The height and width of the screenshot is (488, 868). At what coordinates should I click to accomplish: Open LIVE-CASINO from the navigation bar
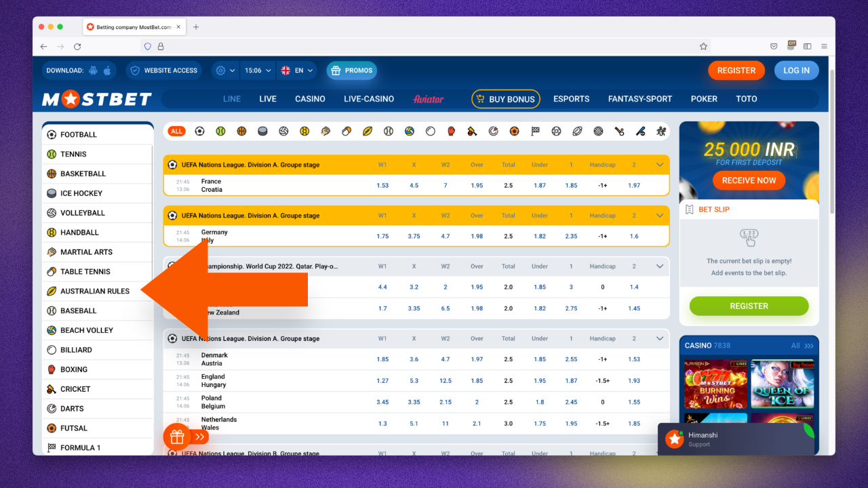pyautogui.click(x=369, y=99)
